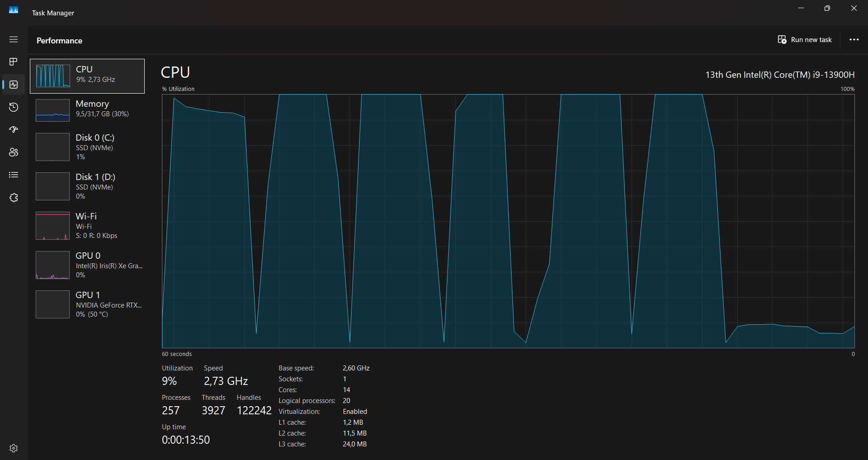Minimize the Task Manager window

(x=801, y=8)
